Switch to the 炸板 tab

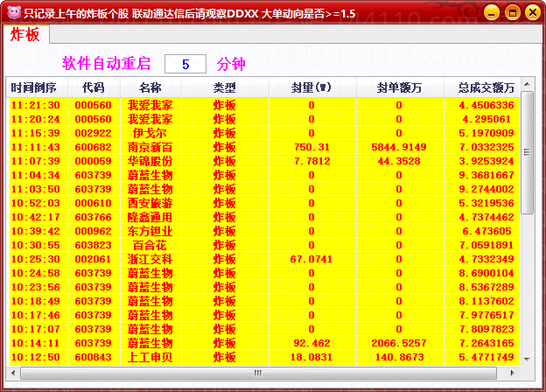(25, 35)
